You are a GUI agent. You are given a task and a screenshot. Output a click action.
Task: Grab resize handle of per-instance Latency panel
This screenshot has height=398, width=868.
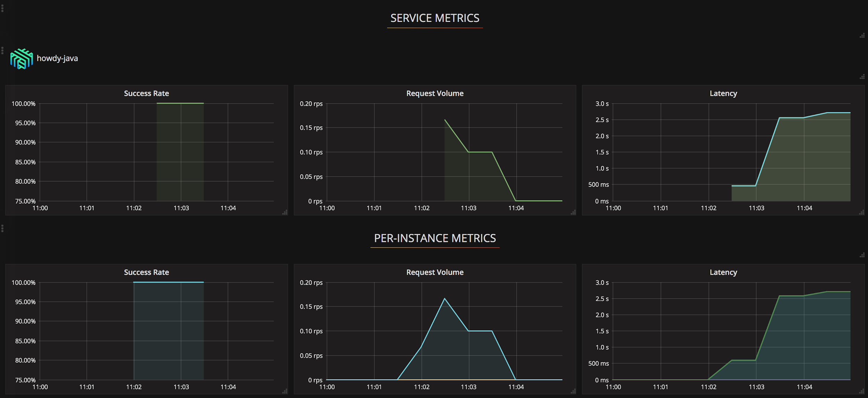pos(861,391)
